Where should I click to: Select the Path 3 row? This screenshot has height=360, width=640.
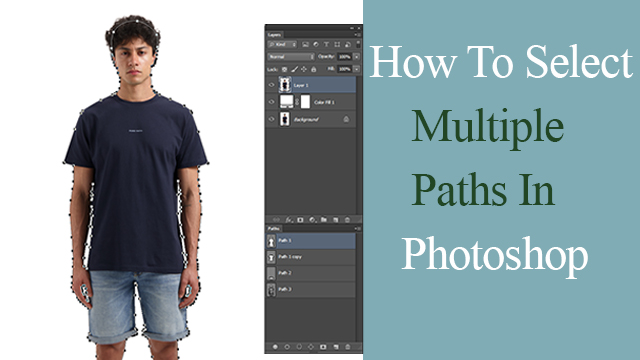(311, 289)
